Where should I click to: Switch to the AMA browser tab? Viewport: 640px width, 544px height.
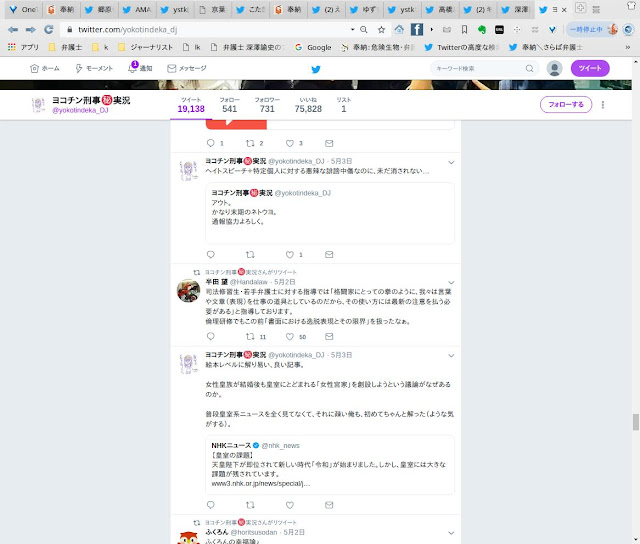coord(137,10)
